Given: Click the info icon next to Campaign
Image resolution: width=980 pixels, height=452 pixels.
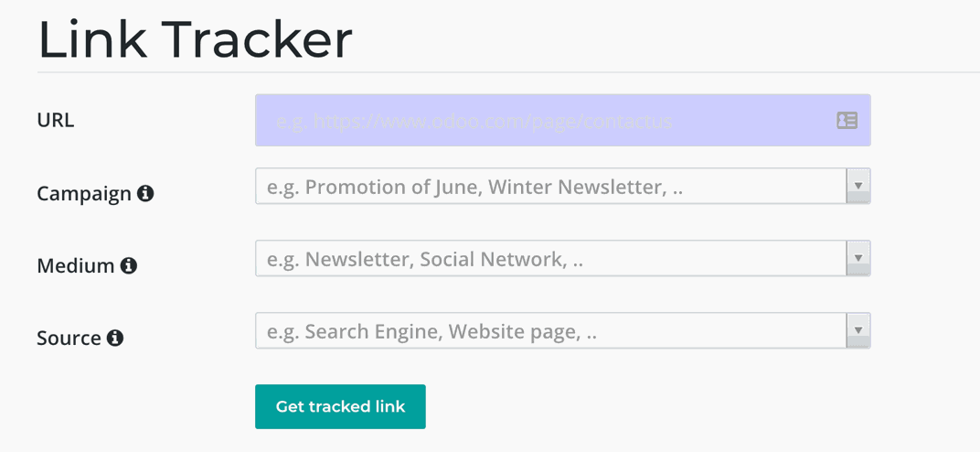Looking at the screenshot, I should 145,193.
